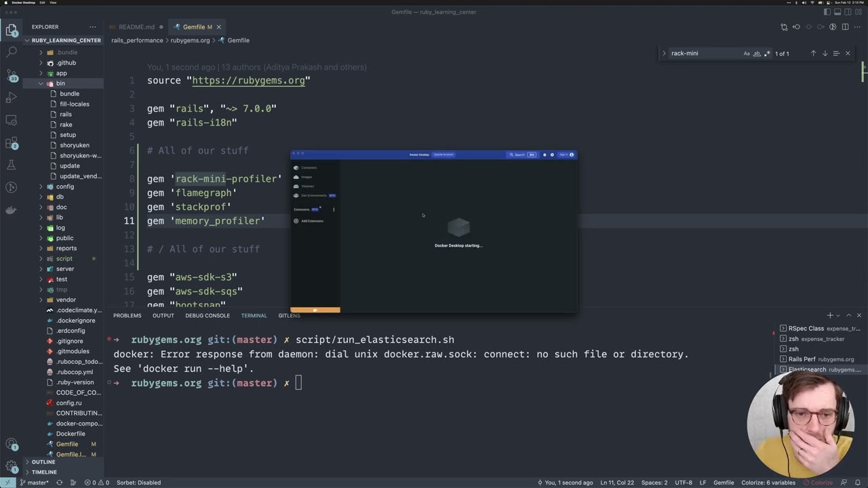Toggle Colorize in the status bar
The height and width of the screenshot is (488, 868).
tap(817, 483)
